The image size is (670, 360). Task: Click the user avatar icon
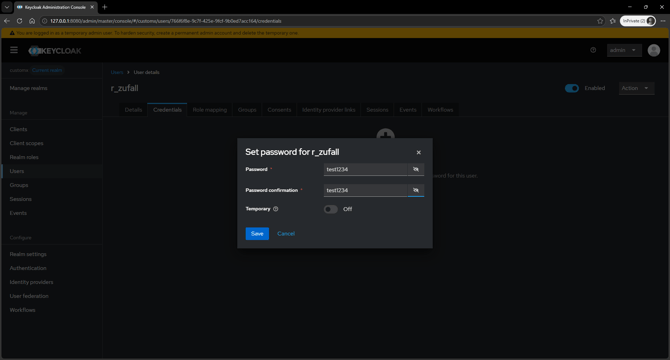tap(653, 50)
